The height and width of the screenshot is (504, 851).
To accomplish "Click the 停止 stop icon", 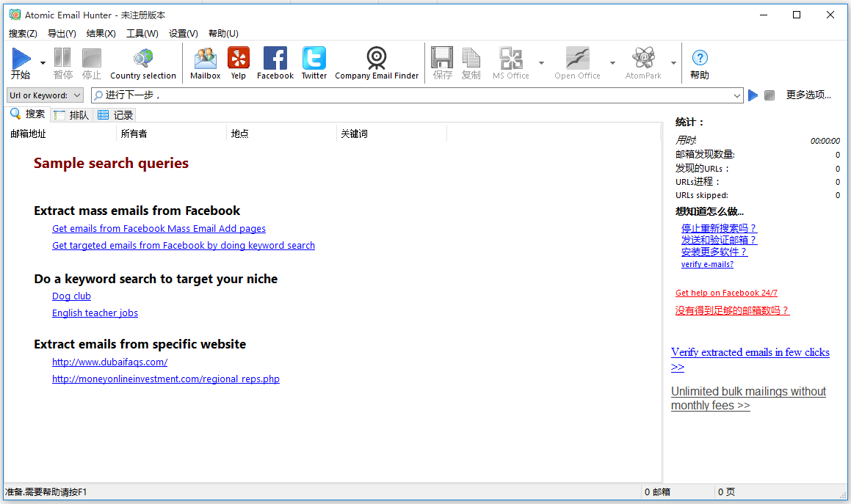I will (91, 58).
